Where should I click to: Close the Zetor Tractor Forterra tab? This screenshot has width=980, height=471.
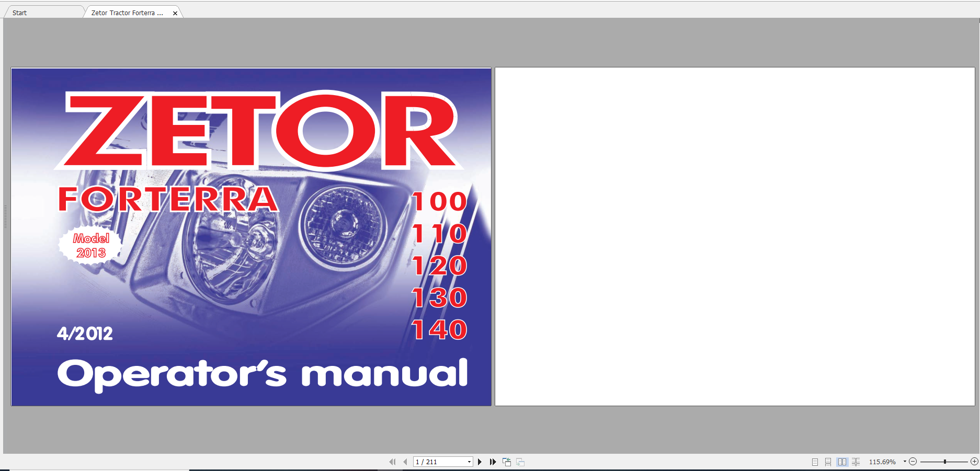175,13
